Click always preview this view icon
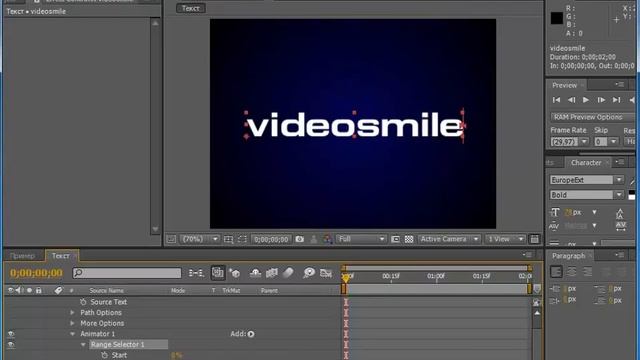This screenshot has width=640, height=360. click(171, 239)
